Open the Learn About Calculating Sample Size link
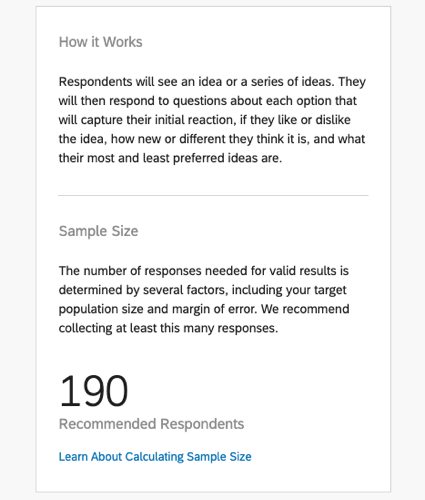This screenshot has height=500, width=425. [155, 457]
